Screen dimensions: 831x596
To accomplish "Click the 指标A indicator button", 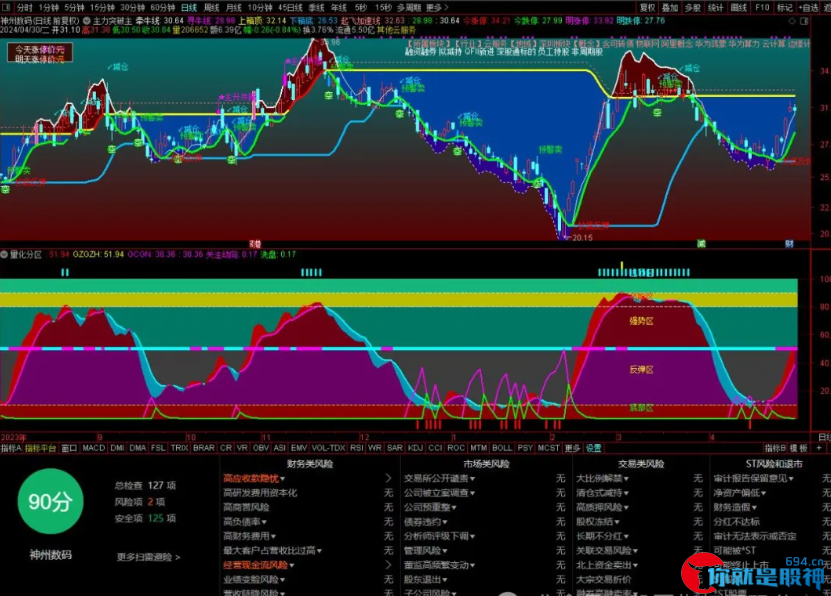I will coord(11,448).
